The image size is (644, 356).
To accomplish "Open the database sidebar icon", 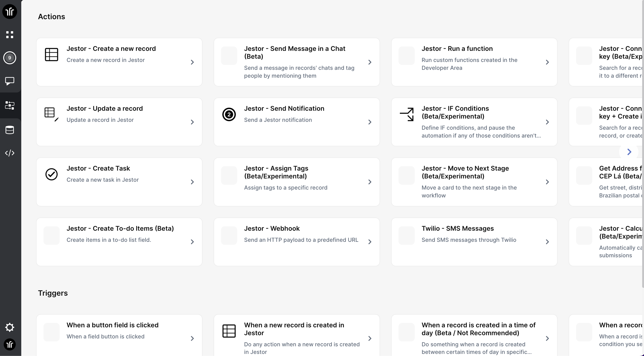I will coord(9,130).
